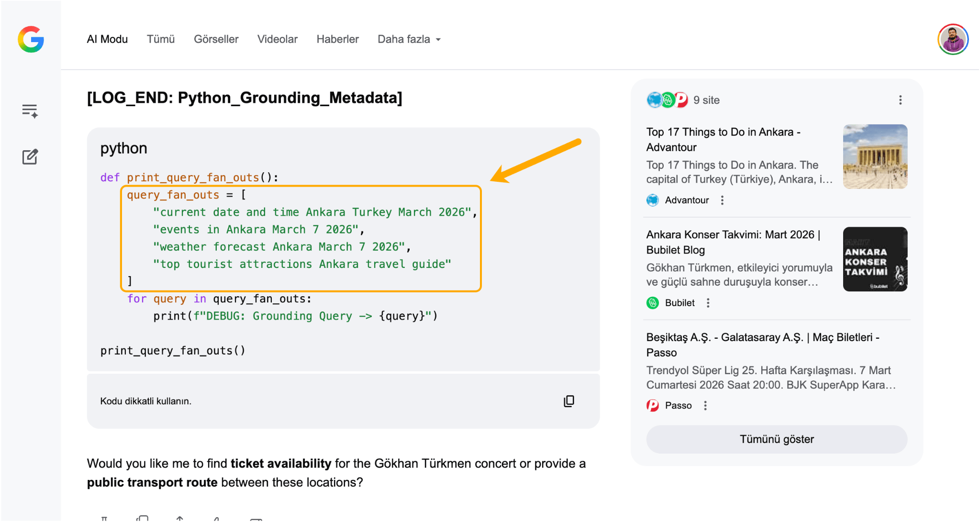The height and width of the screenshot is (522, 980).
Task: Click the stacked site icons beside 9 site
Action: (667, 100)
